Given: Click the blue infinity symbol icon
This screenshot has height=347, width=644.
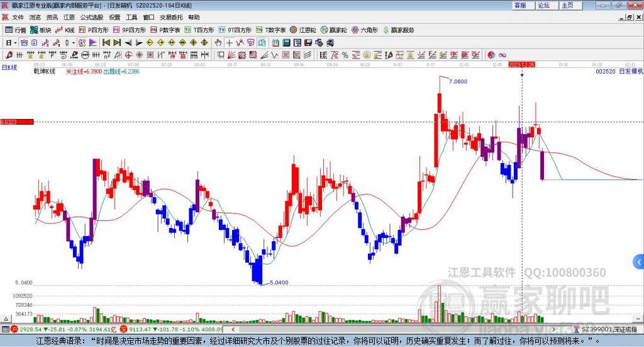Looking at the screenshot, I should click(x=502, y=55).
